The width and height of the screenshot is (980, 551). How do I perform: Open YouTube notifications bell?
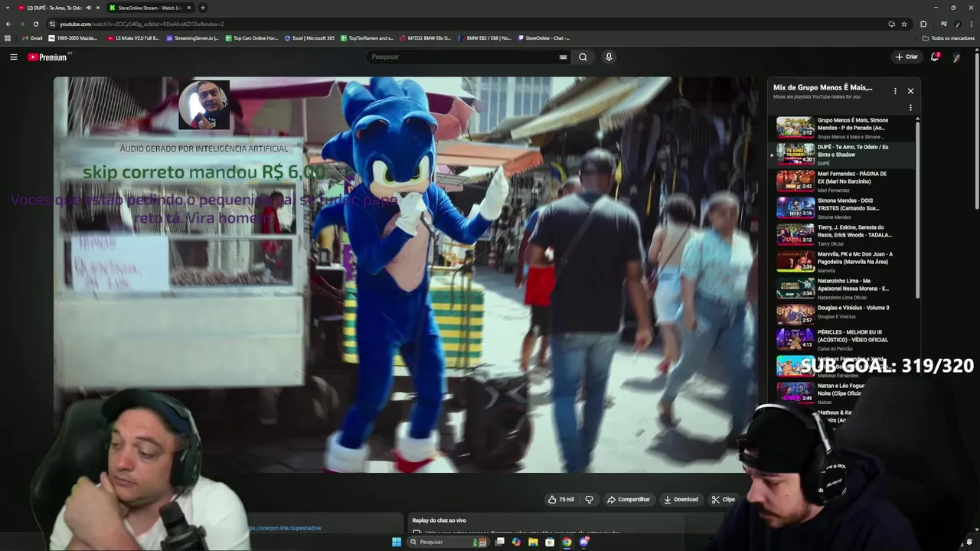tap(935, 57)
